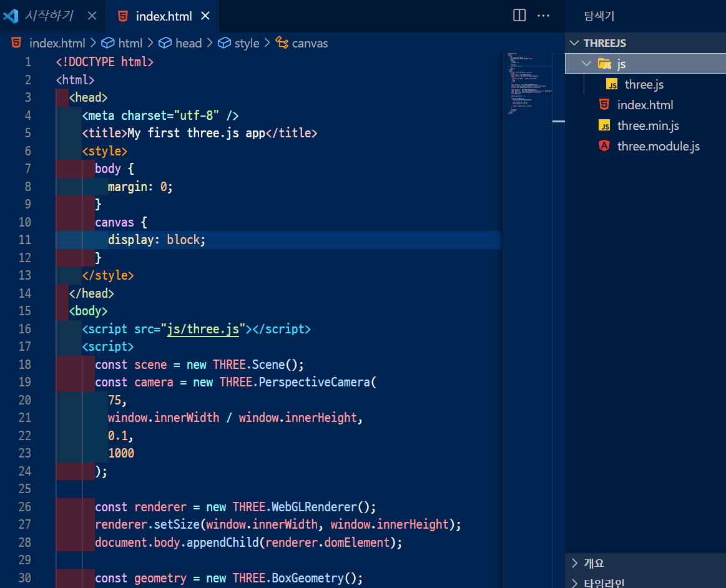Click the closing </head> tag line
Viewport: 726px width, 588px height.
tap(91, 293)
